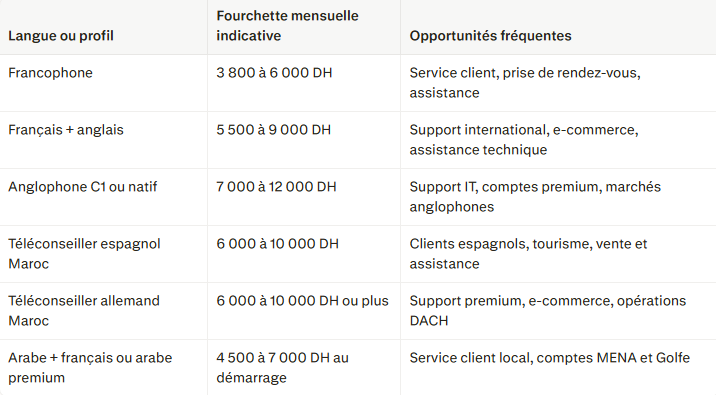Select the 'Anglophone C1 ou natif' cell
Image resolution: width=716 pixels, height=395 pixels.
(83, 187)
